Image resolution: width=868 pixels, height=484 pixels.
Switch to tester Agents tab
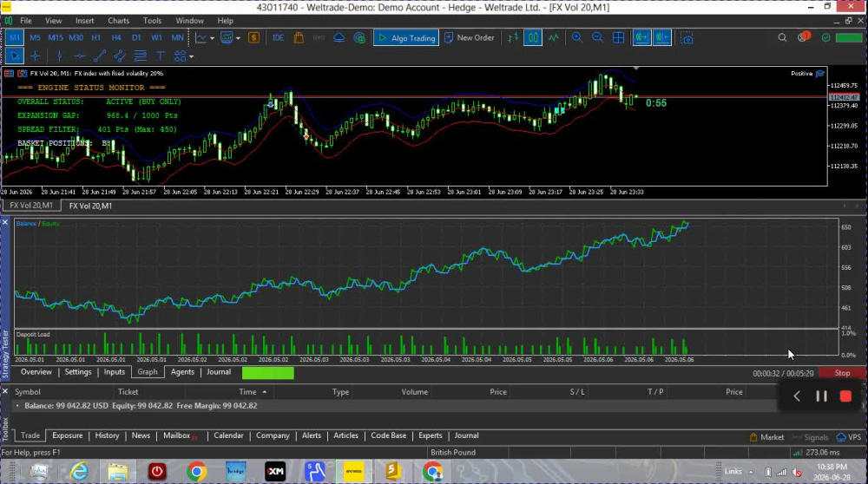[182, 372]
